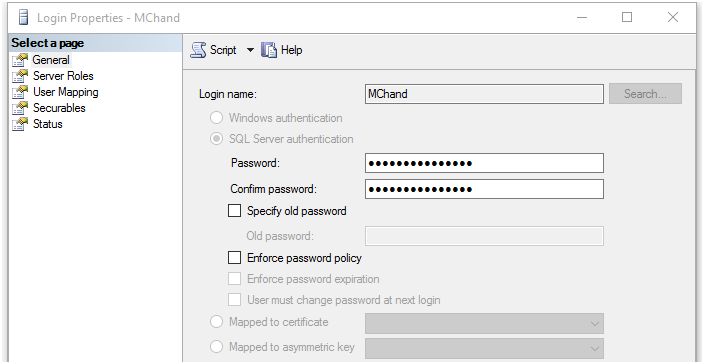704x364 pixels.
Task: Click the Search... button
Action: pos(645,94)
